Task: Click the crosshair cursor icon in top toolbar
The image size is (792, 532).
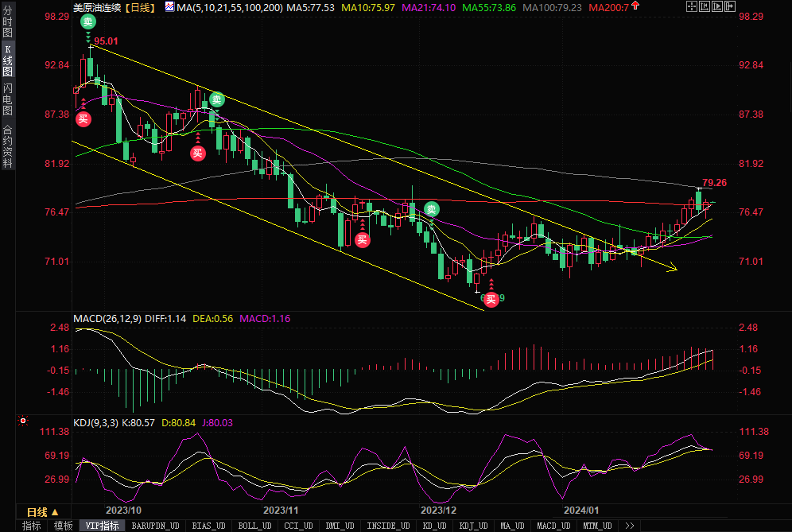Action: pyautogui.click(x=693, y=7)
